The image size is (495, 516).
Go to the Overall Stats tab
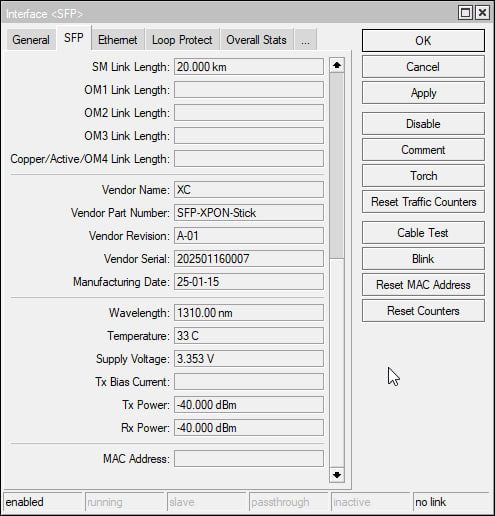256,40
